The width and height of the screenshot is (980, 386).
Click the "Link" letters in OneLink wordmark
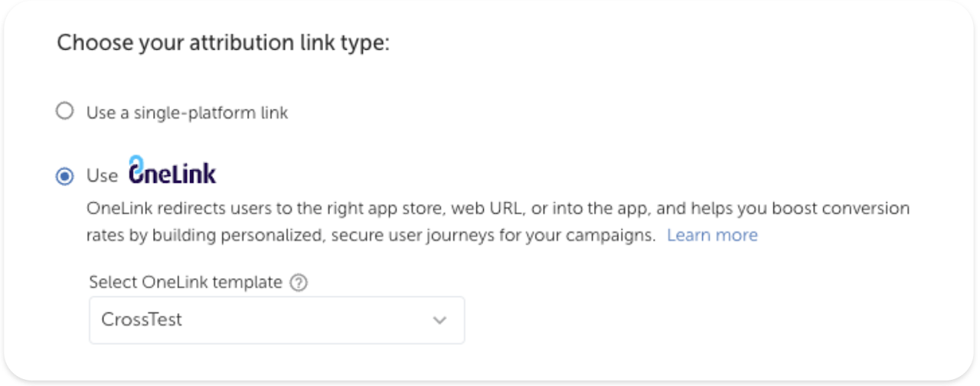pos(196,173)
